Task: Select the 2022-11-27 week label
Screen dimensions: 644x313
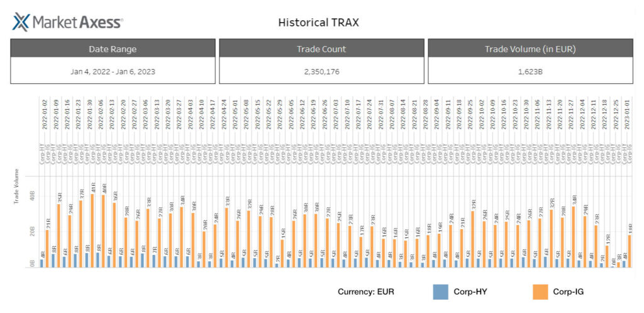Action: click(571, 114)
